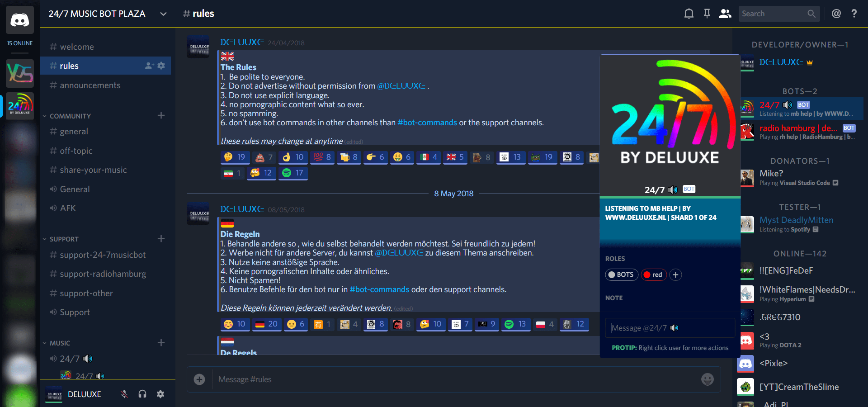The height and width of the screenshot is (407, 868).
Task: Add a channel to MUSIC category
Action: (x=161, y=343)
